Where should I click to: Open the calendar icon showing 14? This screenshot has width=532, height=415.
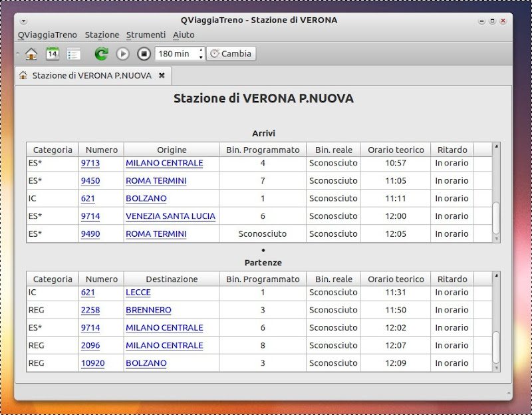(53, 54)
